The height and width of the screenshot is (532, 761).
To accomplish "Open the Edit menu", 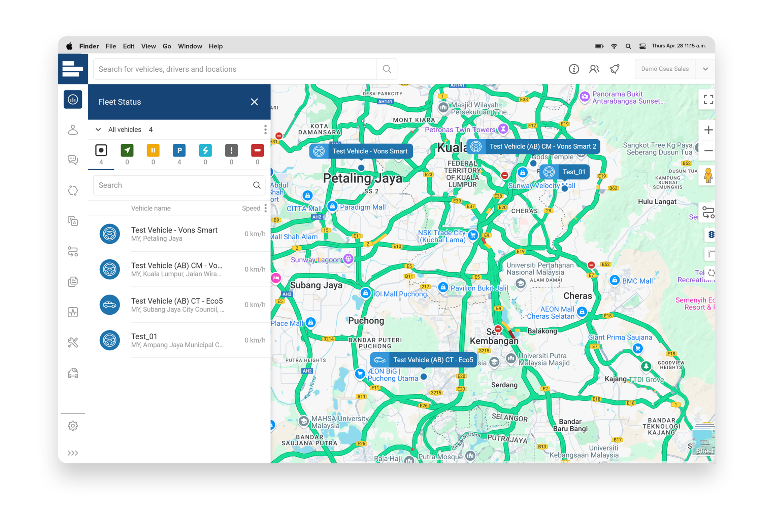I will pyautogui.click(x=129, y=46).
